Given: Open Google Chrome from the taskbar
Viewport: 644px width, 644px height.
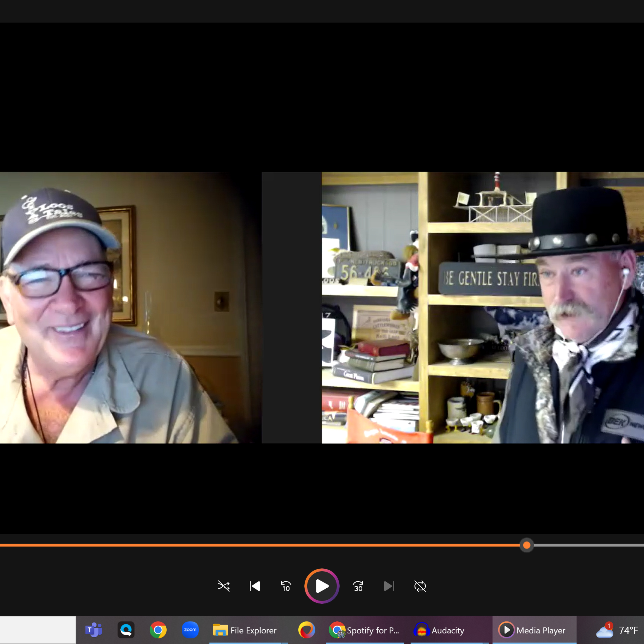Looking at the screenshot, I should [x=158, y=630].
